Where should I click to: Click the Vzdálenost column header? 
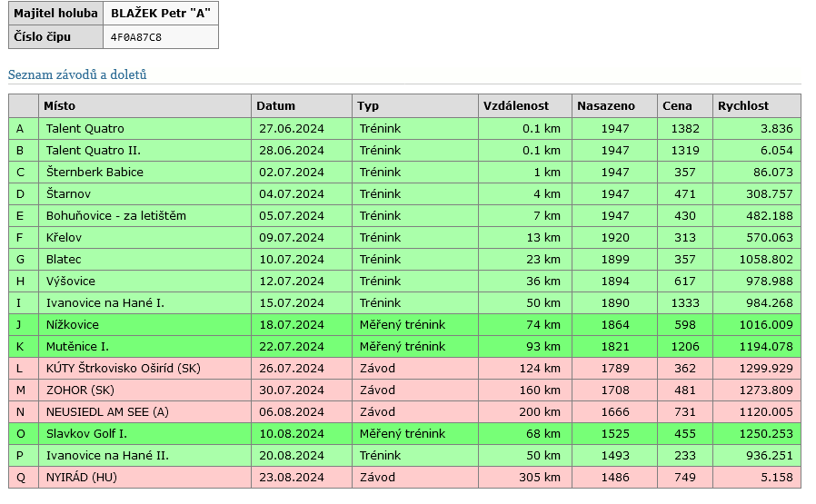pyautogui.click(x=515, y=105)
